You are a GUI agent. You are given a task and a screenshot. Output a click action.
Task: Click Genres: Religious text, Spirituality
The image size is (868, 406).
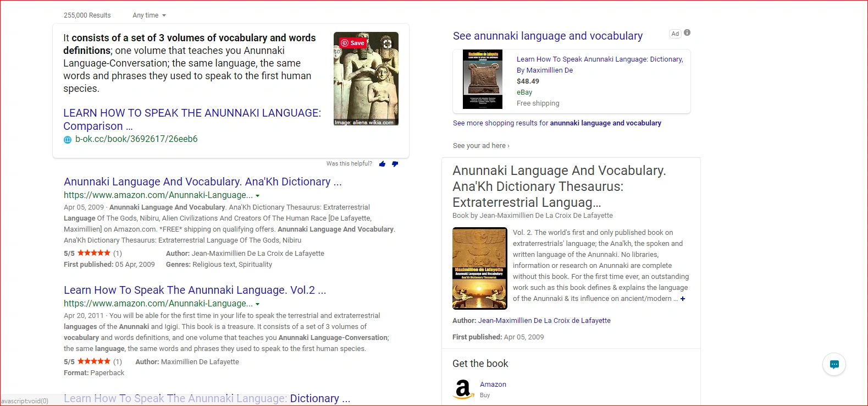click(219, 265)
